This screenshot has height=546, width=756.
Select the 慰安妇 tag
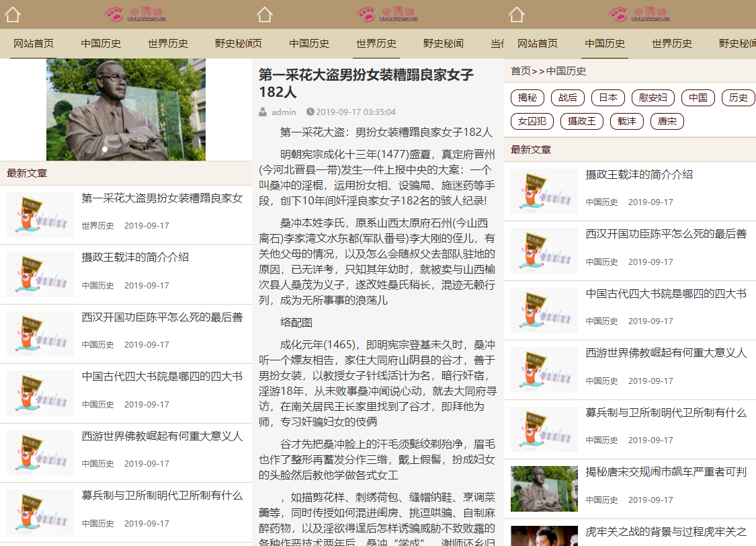point(653,98)
